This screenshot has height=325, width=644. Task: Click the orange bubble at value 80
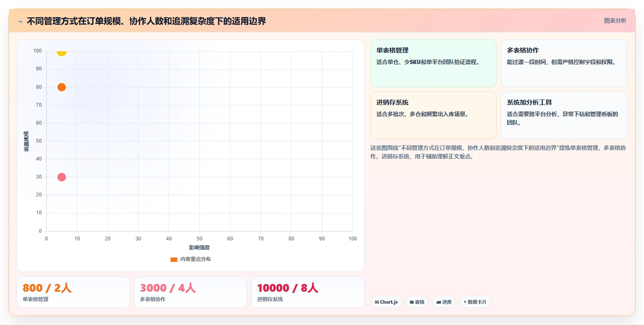pos(62,87)
